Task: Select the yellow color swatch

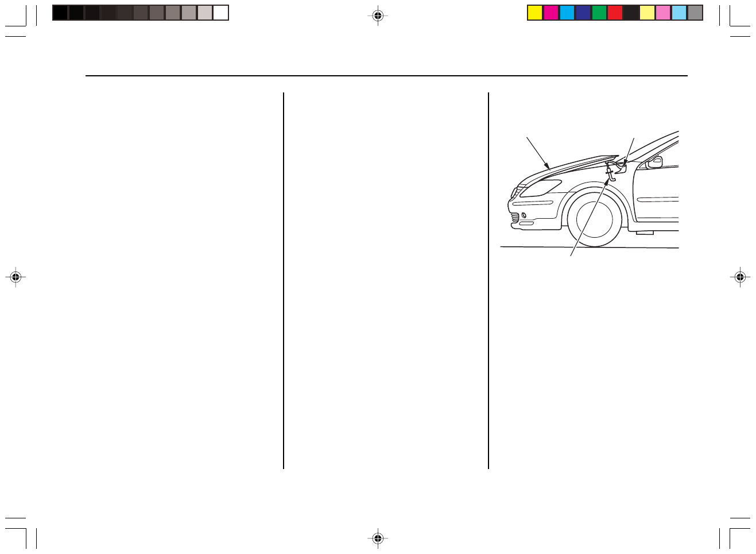Action: 535,13
